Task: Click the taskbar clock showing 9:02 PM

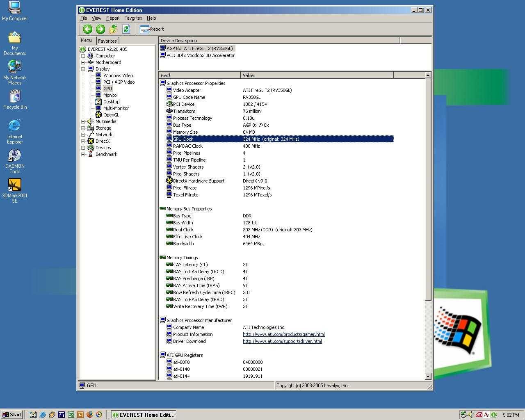Action: [x=511, y=415]
